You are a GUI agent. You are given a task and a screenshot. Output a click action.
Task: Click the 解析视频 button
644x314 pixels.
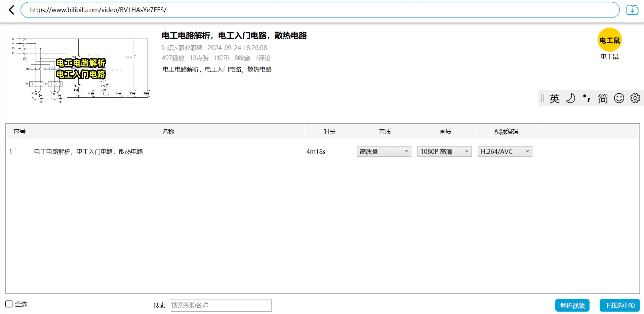click(x=572, y=305)
